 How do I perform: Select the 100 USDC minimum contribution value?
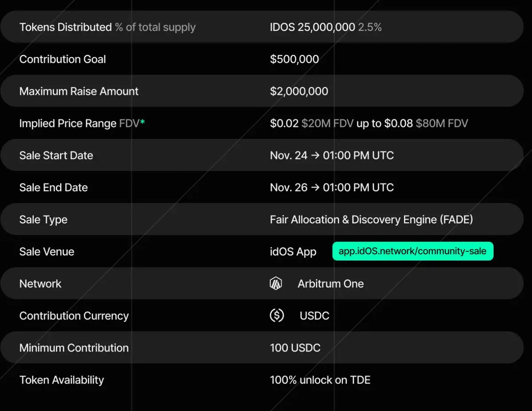295,348
